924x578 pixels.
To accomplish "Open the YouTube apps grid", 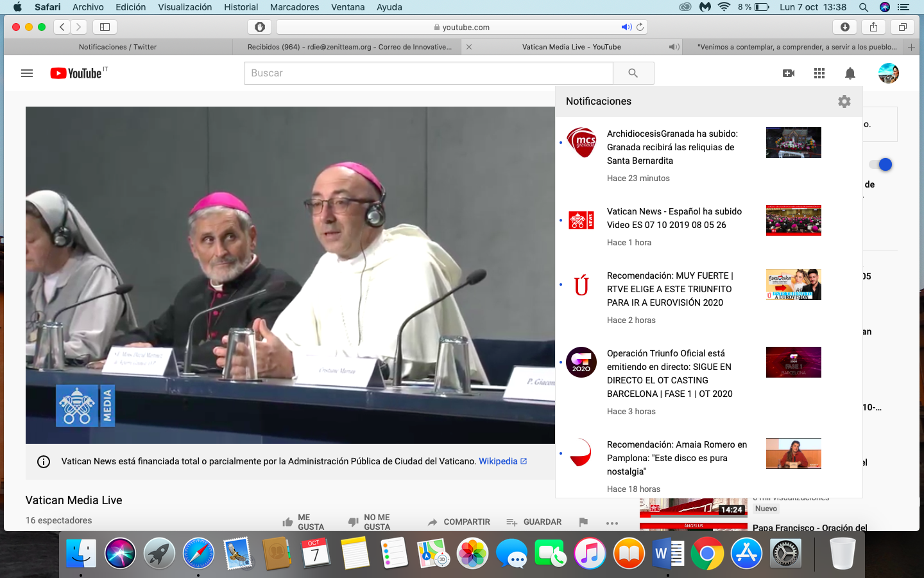I will click(x=819, y=73).
